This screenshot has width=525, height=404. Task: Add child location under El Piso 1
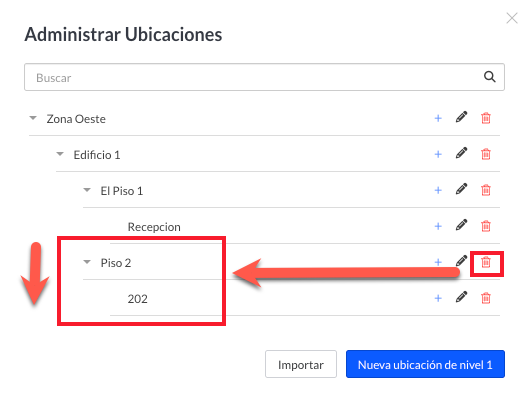(438, 190)
